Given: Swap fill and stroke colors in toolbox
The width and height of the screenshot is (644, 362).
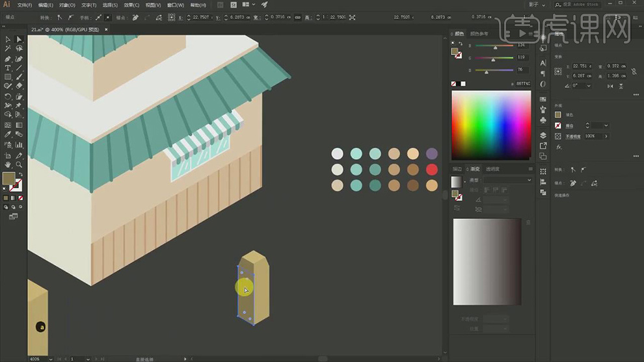Looking at the screenshot, I should (21, 174).
